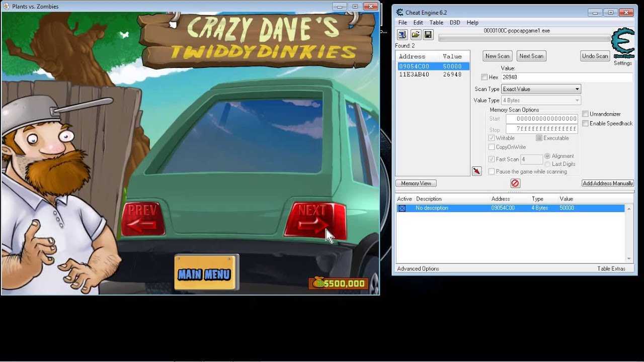The image size is (644, 362).
Task: Click the Undo Scan button
Action: pyautogui.click(x=595, y=56)
